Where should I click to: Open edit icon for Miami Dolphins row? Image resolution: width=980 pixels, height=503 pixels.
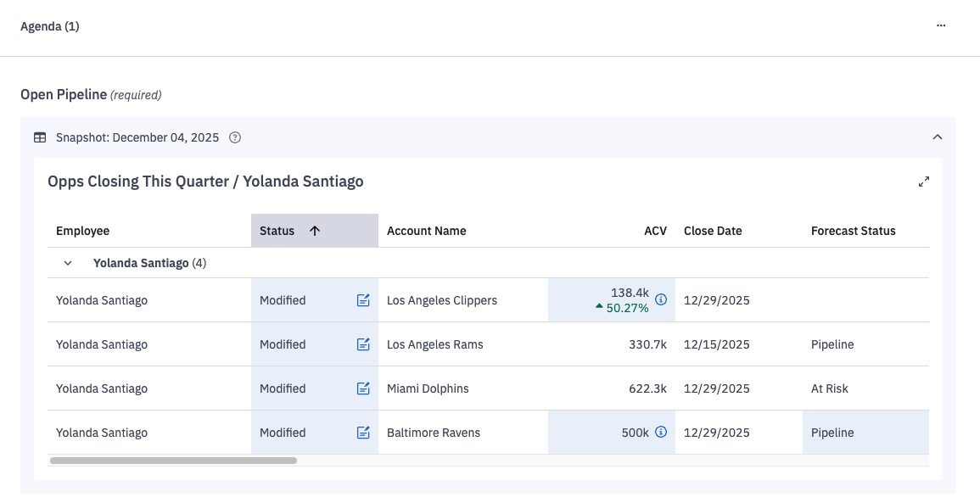363,388
